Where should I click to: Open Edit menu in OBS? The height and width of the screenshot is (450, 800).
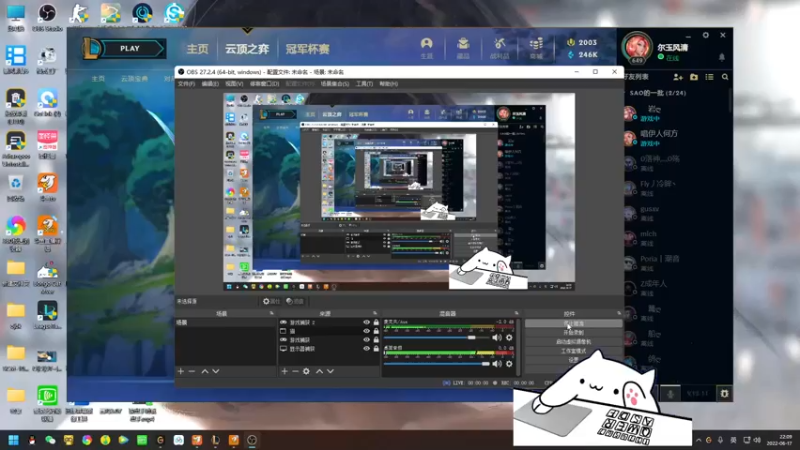click(210, 84)
